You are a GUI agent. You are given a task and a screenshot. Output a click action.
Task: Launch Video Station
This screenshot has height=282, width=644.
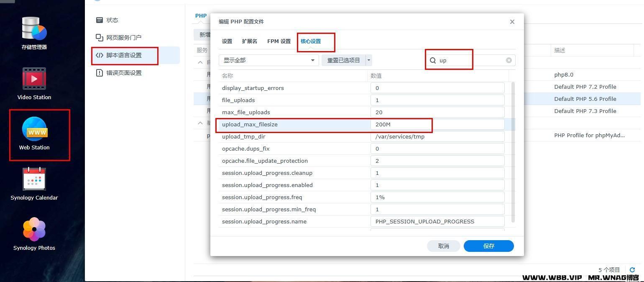pyautogui.click(x=34, y=84)
